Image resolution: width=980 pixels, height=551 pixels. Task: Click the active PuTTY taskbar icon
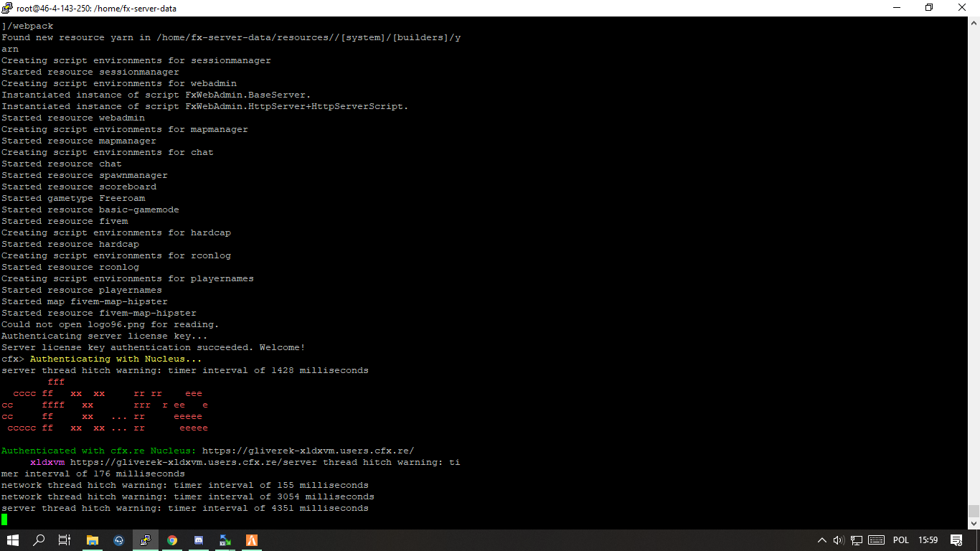(x=146, y=540)
